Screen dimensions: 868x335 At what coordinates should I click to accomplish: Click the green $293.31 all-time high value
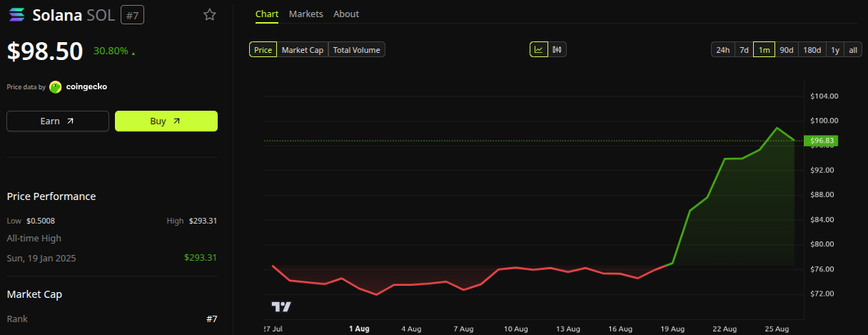201,258
